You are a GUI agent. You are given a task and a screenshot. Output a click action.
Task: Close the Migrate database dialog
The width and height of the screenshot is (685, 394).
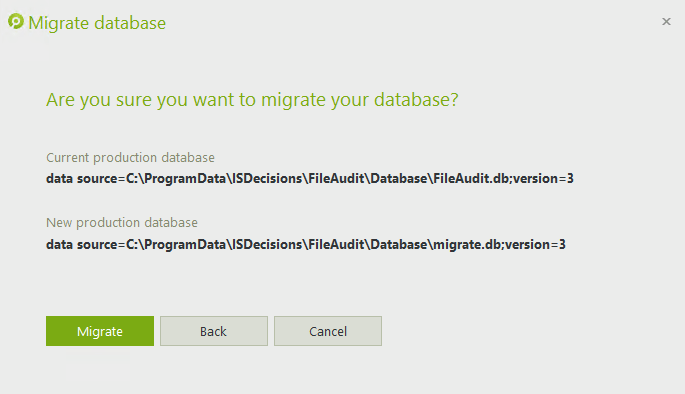tap(666, 21)
